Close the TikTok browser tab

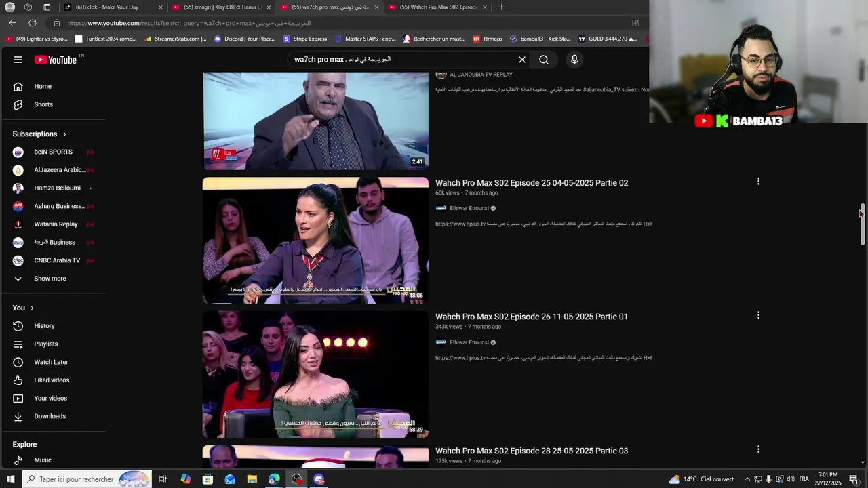(x=161, y=7)
